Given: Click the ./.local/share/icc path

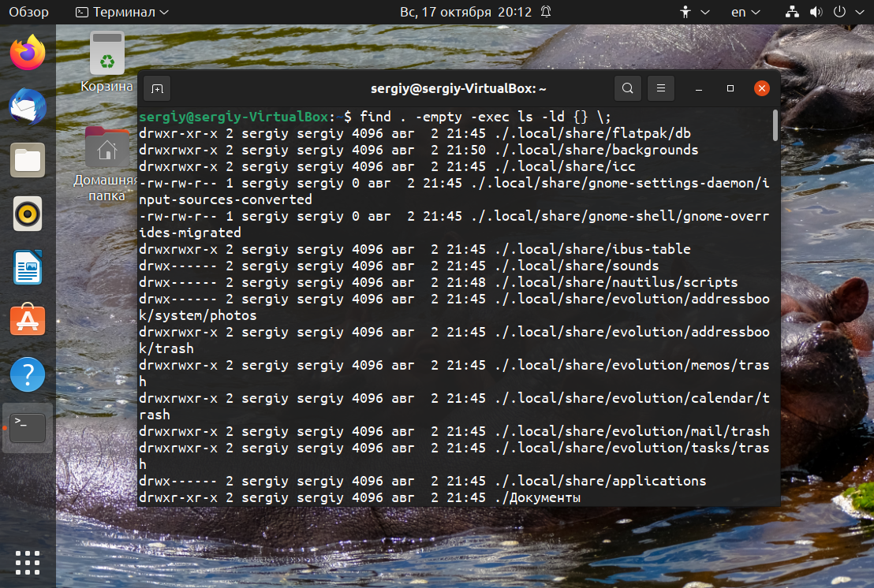Looking at the screenshot, I should tap(566, 166).
